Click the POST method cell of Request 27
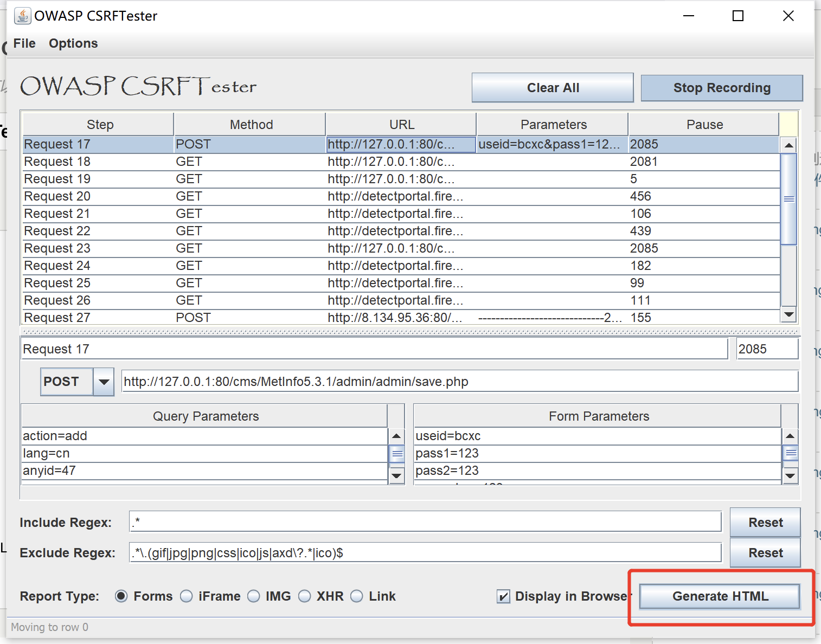The width and height of the screenshot is (821, 644). click(250, 317)
